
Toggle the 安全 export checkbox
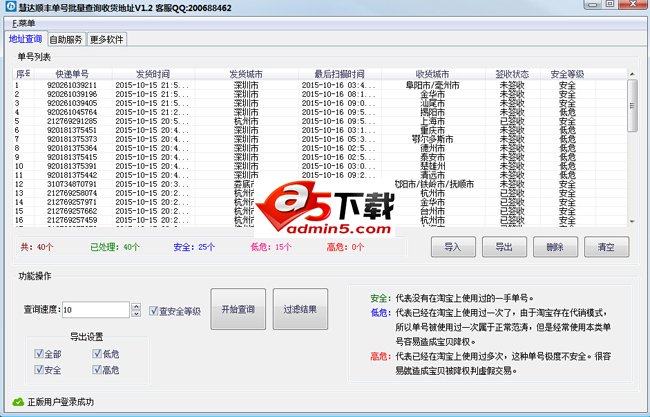pos(39,369)
